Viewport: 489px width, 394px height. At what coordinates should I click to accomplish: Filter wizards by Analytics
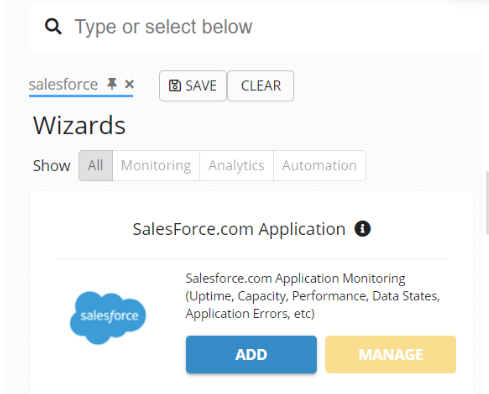(x=236, y=165)
